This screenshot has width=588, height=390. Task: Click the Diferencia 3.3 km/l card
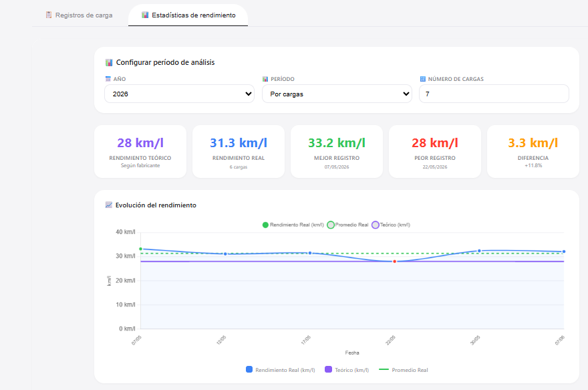click(x=533, y=152)
